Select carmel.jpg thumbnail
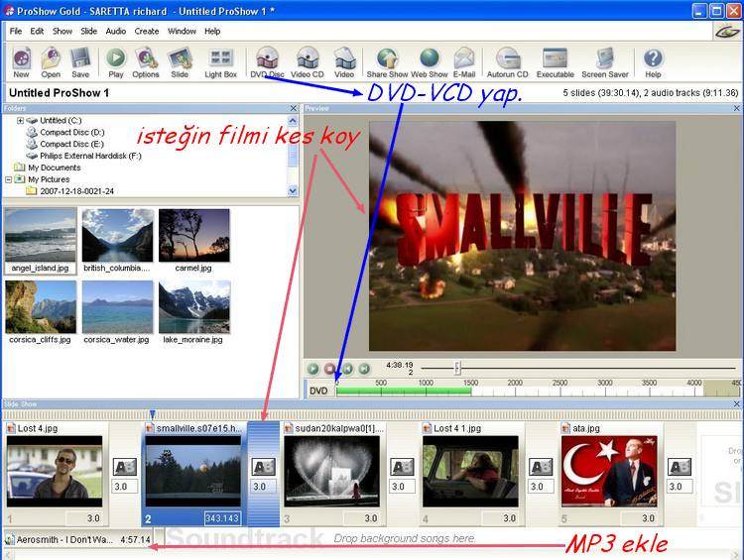This screenshot has width=744, height=560. point(193,241)
